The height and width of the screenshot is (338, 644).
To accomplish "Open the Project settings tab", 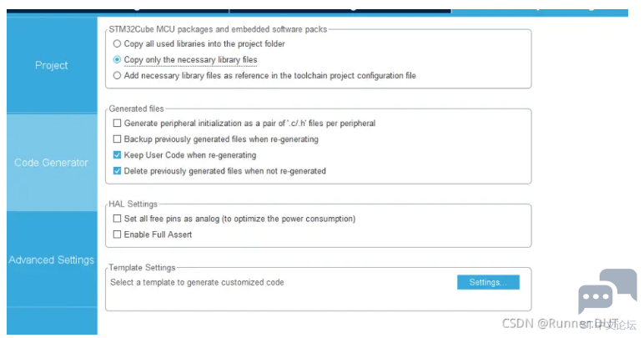I will pyautogui.click(x=52, y=65).
